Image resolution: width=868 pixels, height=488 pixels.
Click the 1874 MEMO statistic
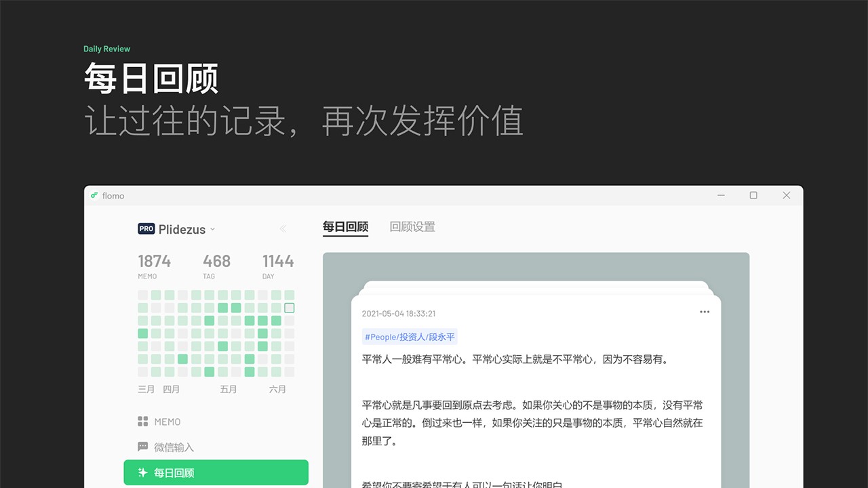155,260
